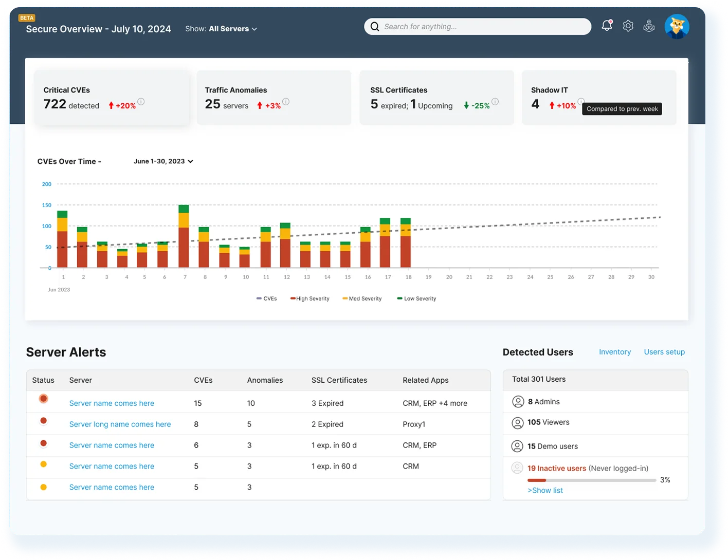Toggle Low Severity series in chart legend
The image size is (728, 560).
(x=417, y=298)
